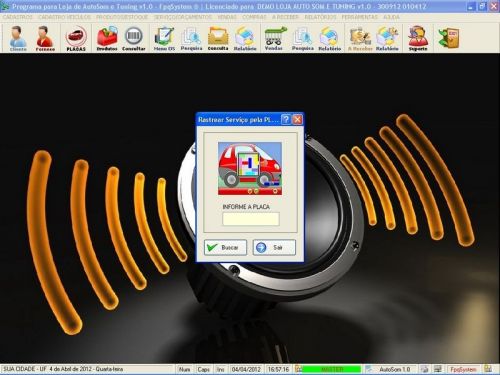The width and height of the screenshot is (500, 375).
Task: Open the A RECEBER menu
Action: coord(285,17)
